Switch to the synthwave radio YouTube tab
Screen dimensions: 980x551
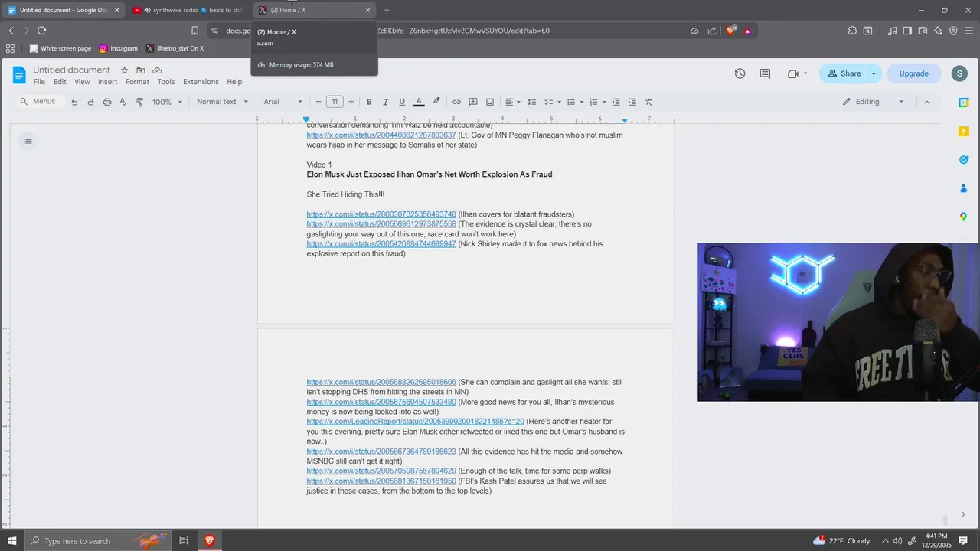click(x=188, y=10)
